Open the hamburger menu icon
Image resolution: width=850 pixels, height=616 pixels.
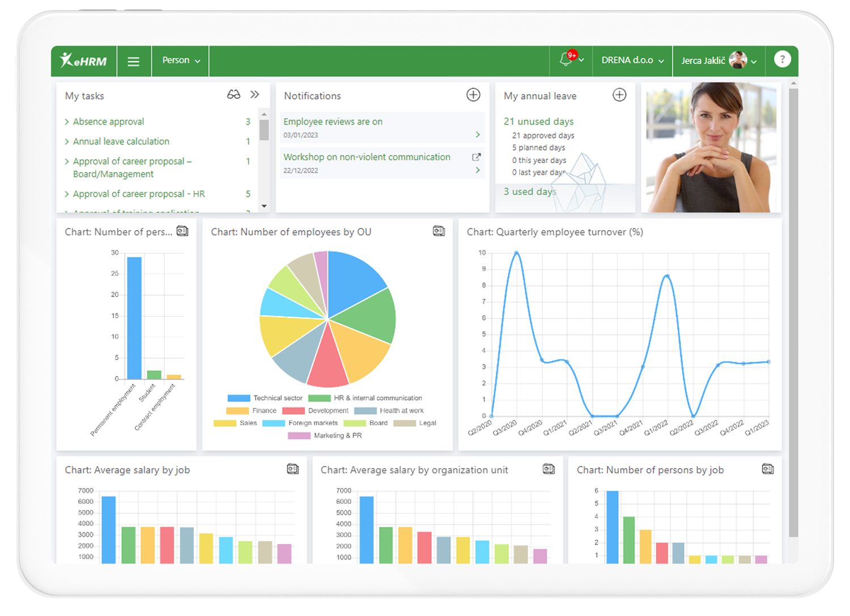click(134, 61)
